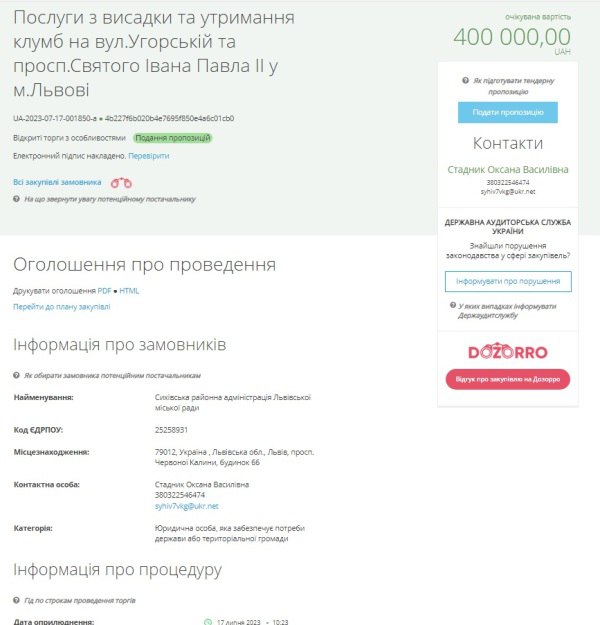Image resolution: width=600 pixels, height=625 pixels.
Task: Click the green clock icon near publication date
Action: coord(207,621)
